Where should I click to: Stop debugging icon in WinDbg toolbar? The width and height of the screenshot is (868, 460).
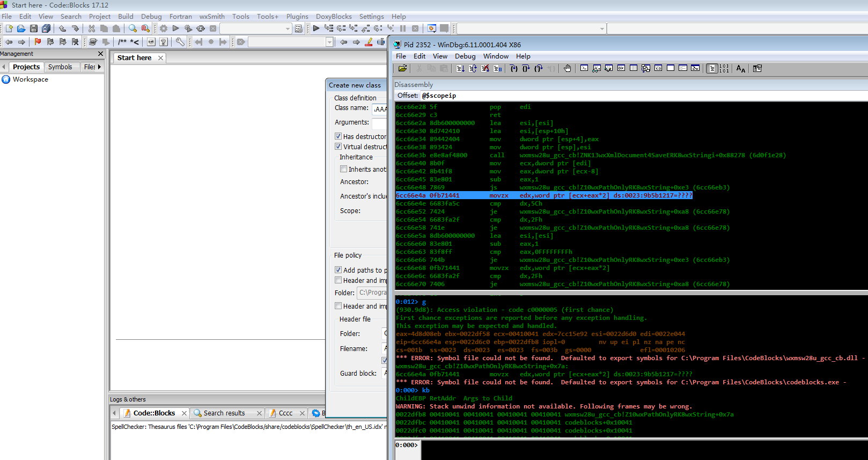(x=485, y=68)
